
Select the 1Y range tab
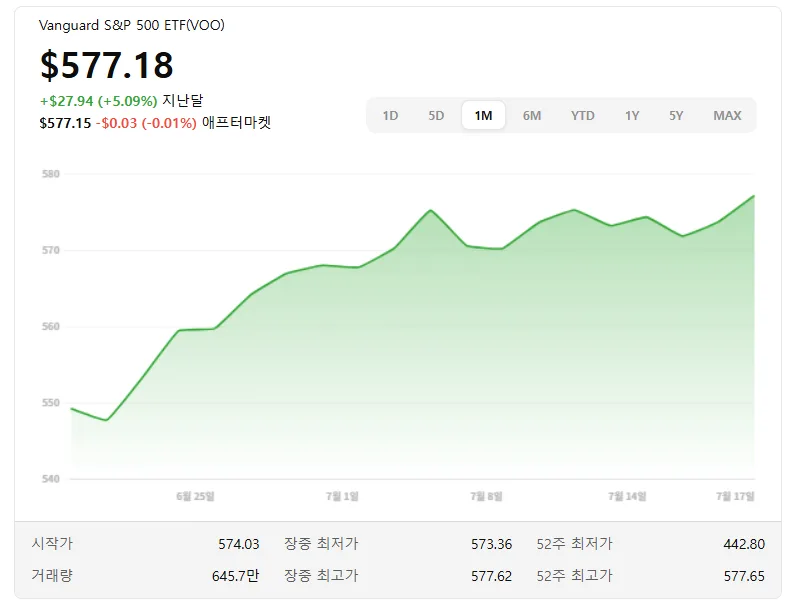pyautogui.click(x=632, y=116)
